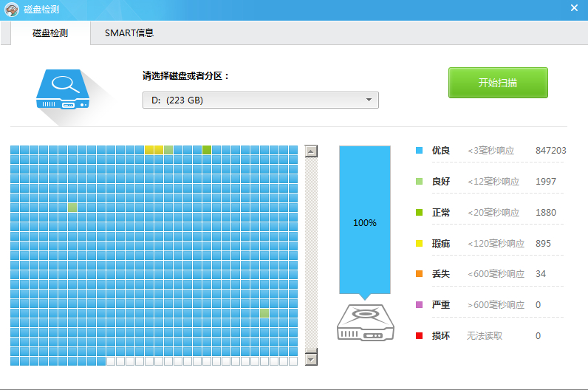Image resolution: width=588 pixels, height=390 pixels.
Task: Click the 847203 count for 优良
Action: tap(550, 151)
